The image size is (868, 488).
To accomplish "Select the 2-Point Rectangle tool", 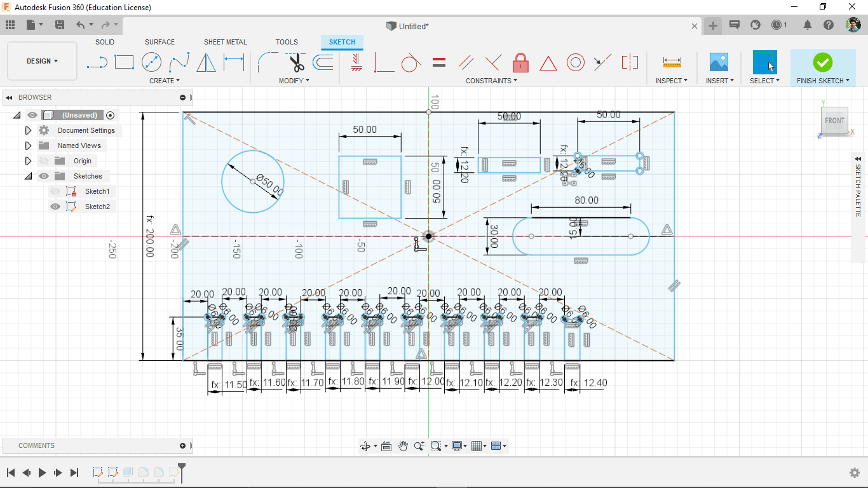I will click(124, 62).
